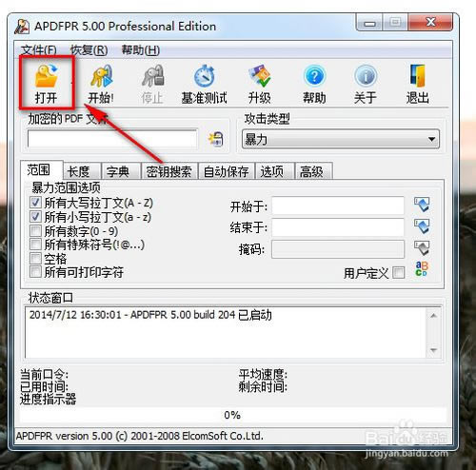Check 所有可打印字符 option
Viewport: 476px width, 470px height.
tap(35, 272)
